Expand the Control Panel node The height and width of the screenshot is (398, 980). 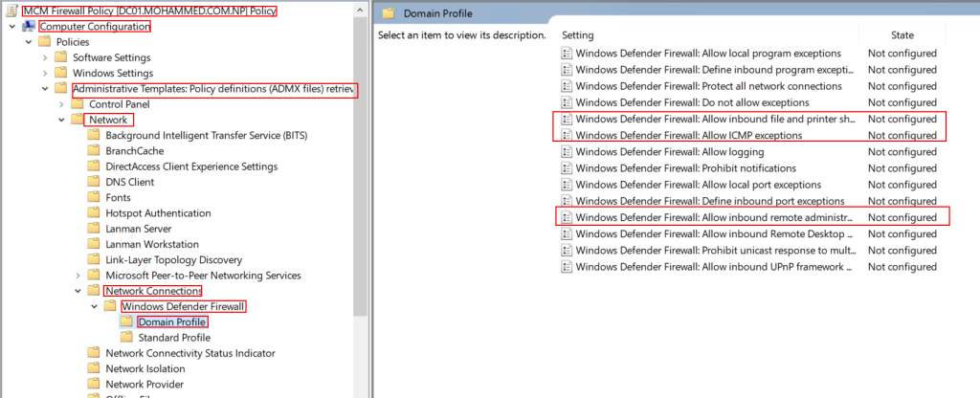(x=61, y=104)
